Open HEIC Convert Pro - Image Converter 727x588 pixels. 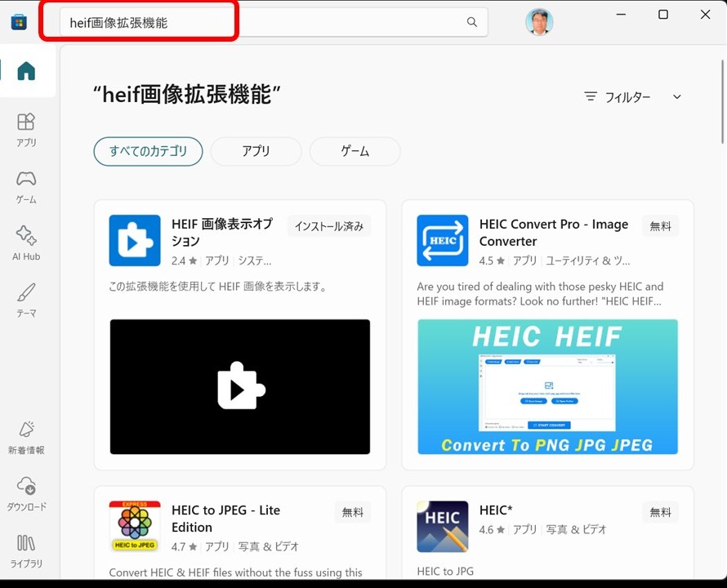pos(553,232)
